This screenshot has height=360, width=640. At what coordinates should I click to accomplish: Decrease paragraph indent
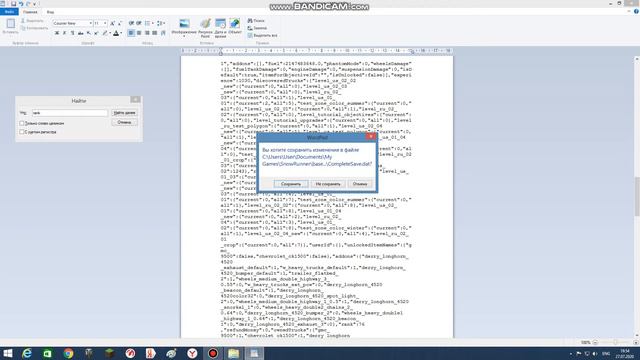click(131, 23)
